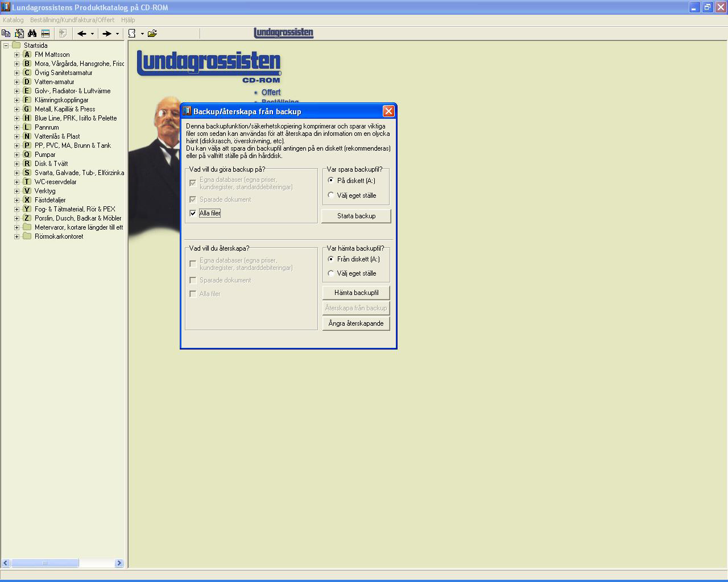Click the Q icon for Pumpar

[27, 155]
